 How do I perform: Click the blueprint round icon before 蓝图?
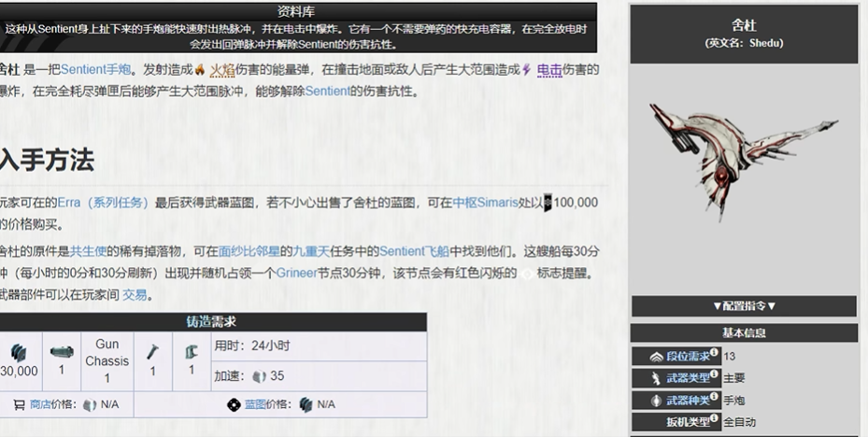click(234, 405)
